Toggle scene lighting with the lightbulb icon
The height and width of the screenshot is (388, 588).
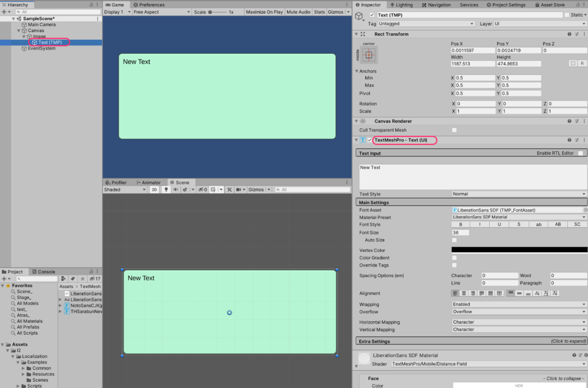(167, 190)
